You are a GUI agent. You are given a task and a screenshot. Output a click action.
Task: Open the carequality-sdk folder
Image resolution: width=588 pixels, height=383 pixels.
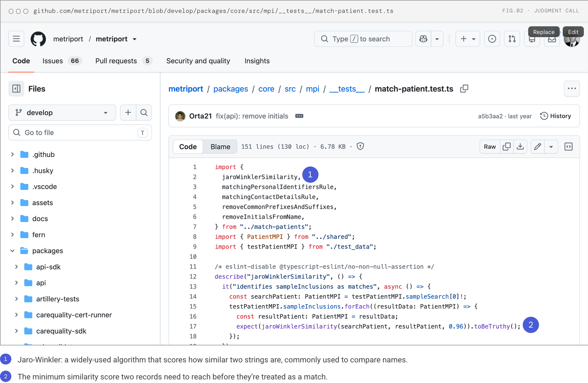point(61,331)
